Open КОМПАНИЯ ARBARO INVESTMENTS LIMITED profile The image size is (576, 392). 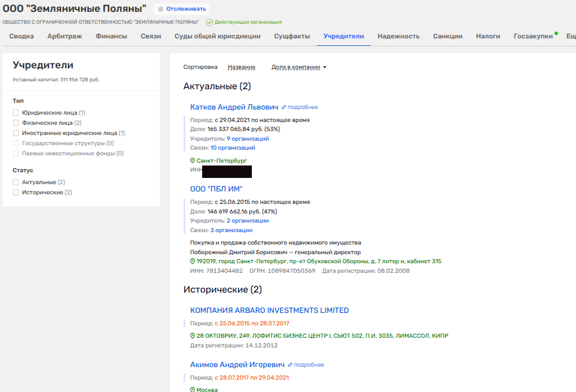click(x=269, y=311)
